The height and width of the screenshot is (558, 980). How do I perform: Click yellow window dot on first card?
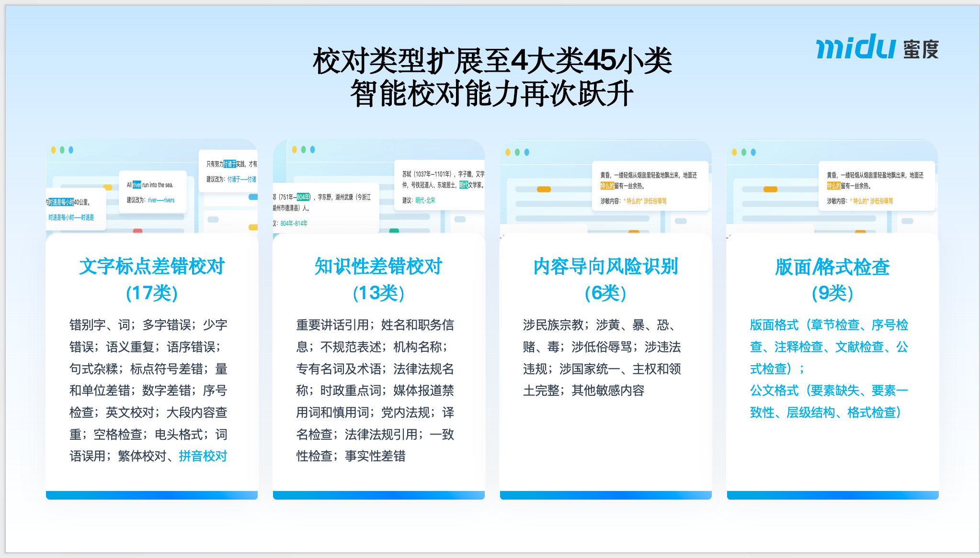click(x=54, y=150)
